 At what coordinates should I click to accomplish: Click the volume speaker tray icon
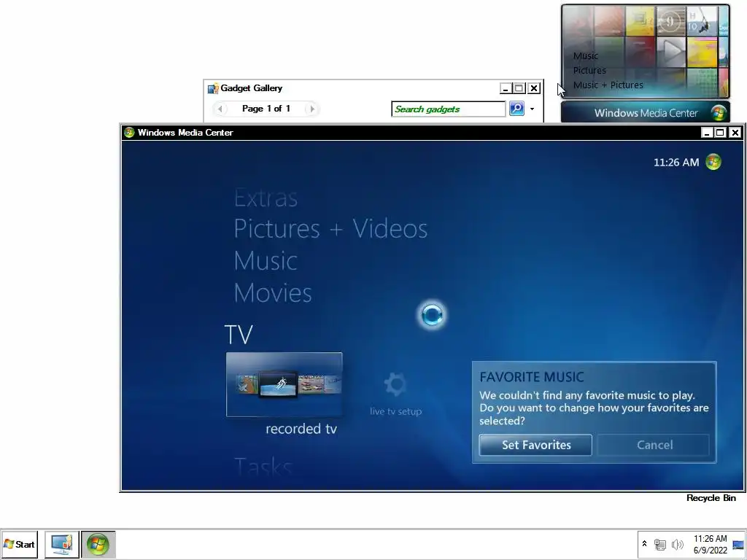[677, 544]
